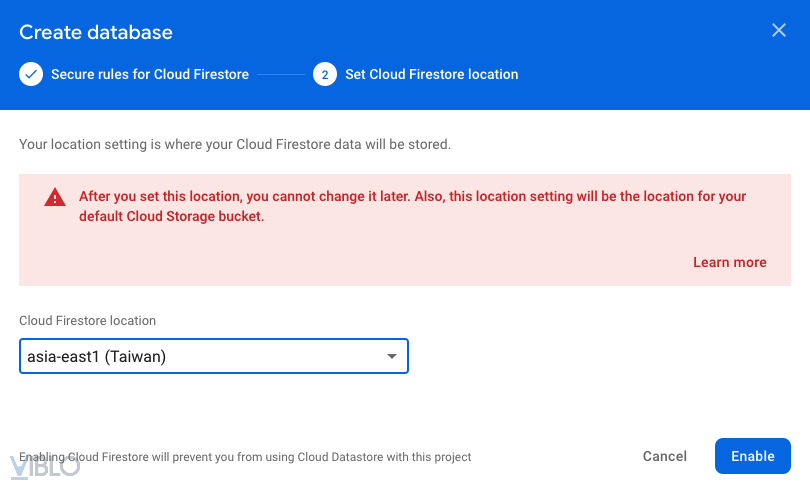Click the red warning triangle icon
Viewport: 810px width, 490px height.
55,198
